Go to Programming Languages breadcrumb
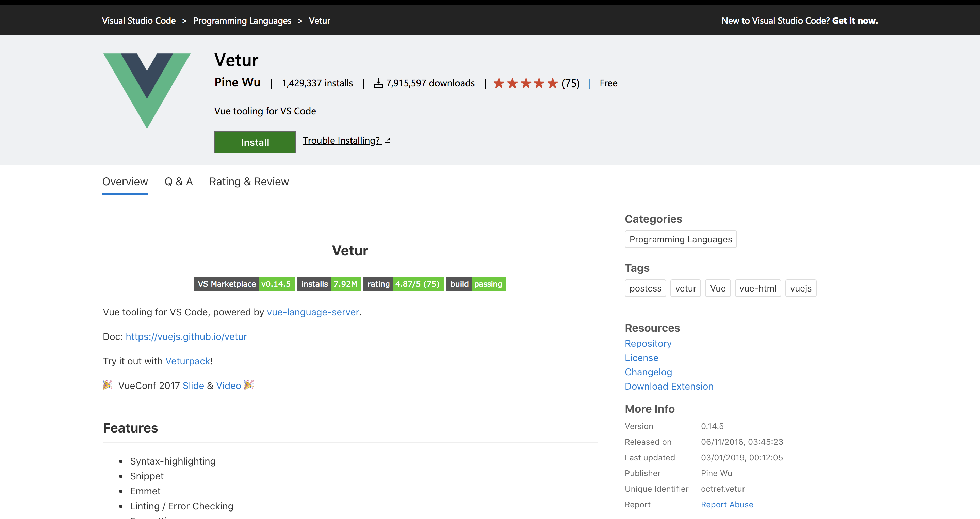Image resolution: width=980 pixels, height=519 pixels. 242,21
